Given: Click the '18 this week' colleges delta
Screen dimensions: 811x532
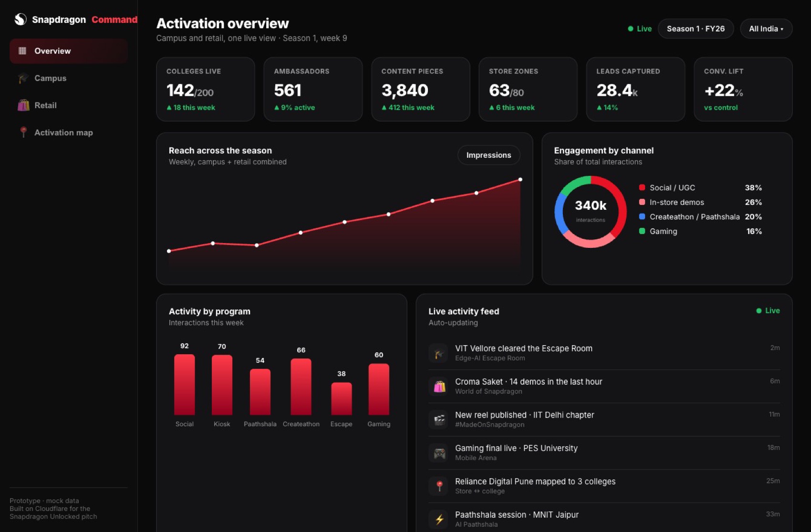Looking at the screenshot, I should [191, 108].
